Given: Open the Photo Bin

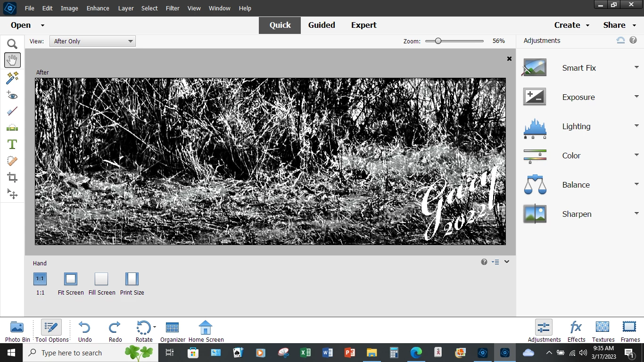Looking at the screenshot, I should pos(17,330).
